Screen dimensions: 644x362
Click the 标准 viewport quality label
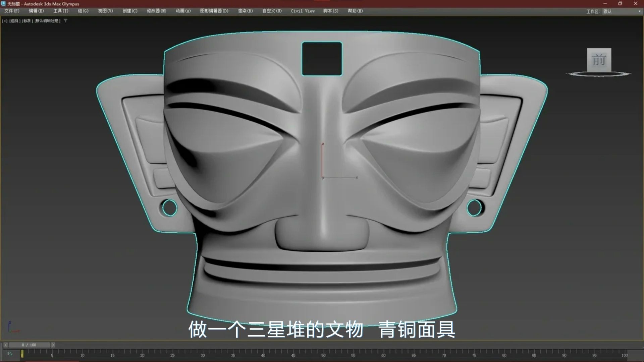pyautogui.click(x=28, y=21)
